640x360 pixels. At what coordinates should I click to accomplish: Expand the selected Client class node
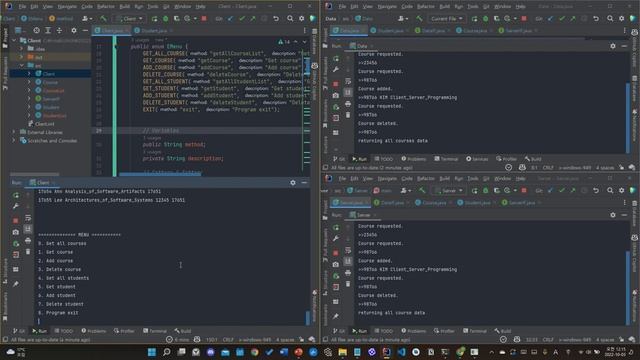tap(29, 73)
